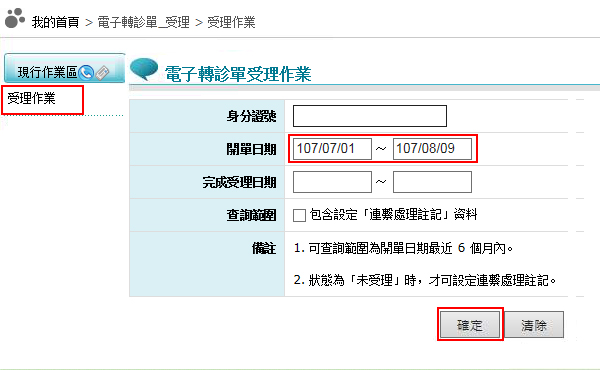The image size is (600, 370).
Task: Focus 完成受理日期 end date field
Action: 432,182
